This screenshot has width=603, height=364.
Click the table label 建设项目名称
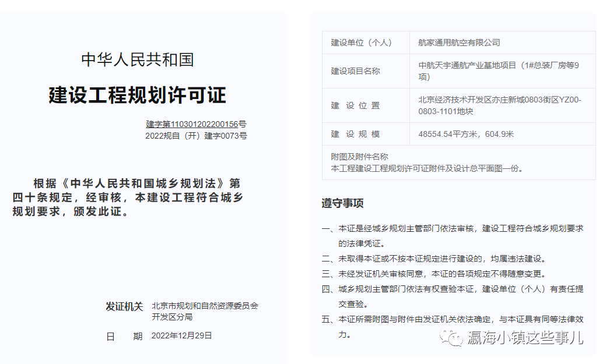click(355, 71)
